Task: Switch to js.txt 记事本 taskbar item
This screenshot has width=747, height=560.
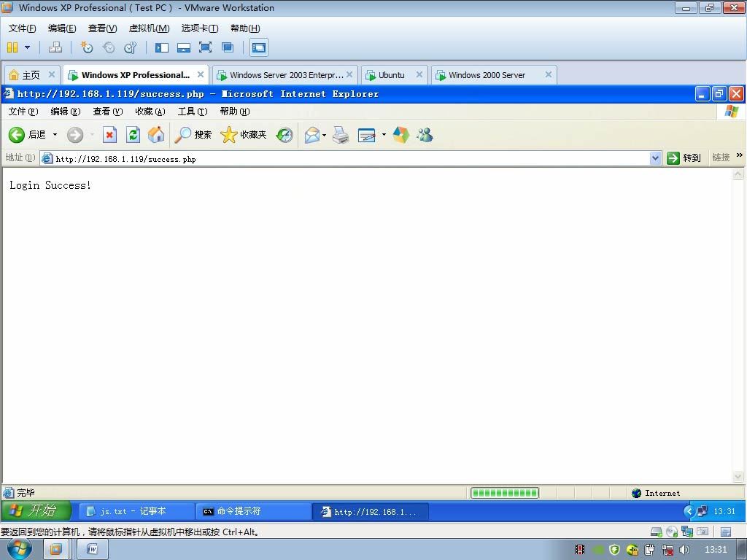Action: coord(136,511)
